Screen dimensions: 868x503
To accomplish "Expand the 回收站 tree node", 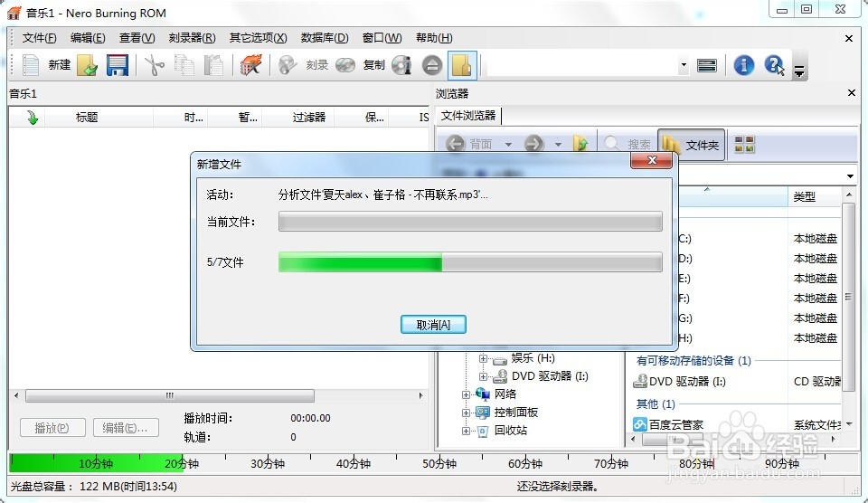I will pos(466,431).
